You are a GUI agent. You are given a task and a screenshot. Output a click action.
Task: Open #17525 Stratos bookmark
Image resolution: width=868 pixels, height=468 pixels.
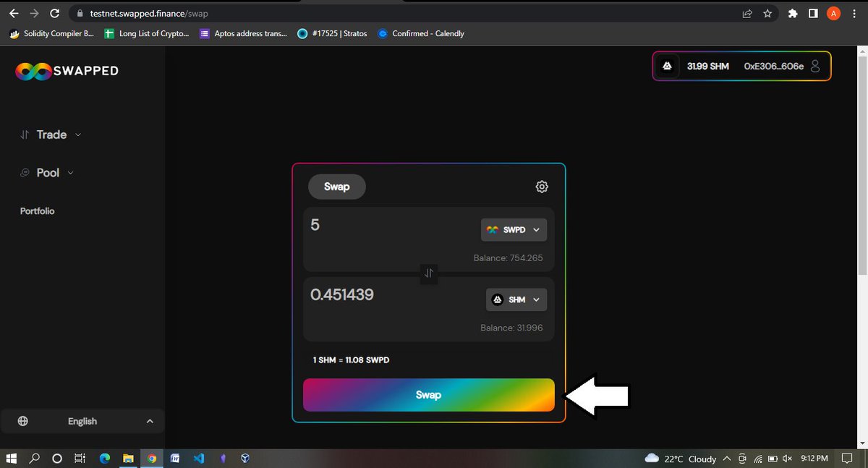(333, 33)
